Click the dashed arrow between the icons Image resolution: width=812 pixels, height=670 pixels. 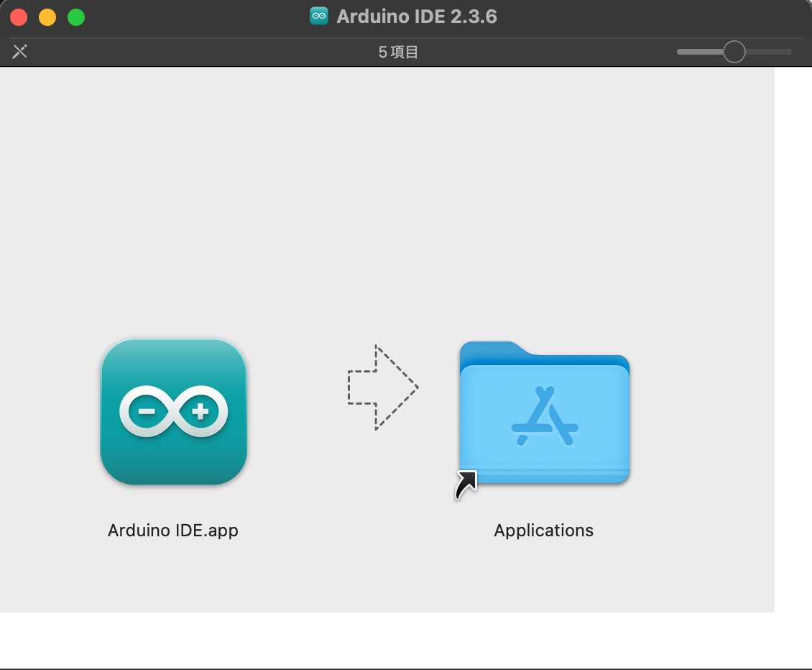pos(382,387)
